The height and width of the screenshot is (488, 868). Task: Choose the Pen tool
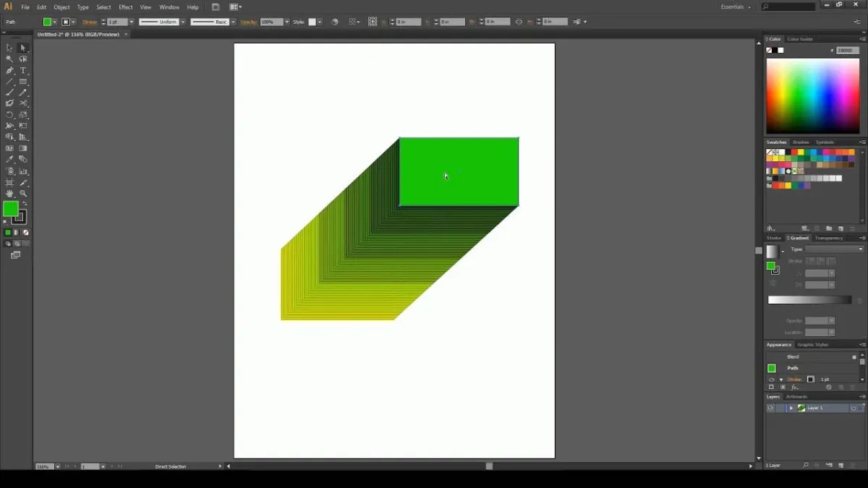pos(9,71)
